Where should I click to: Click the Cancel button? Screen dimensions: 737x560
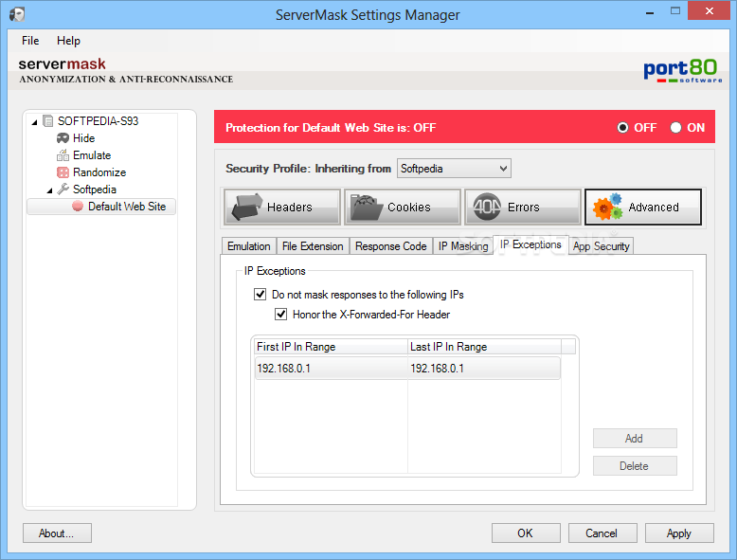(x=602, y=533)
